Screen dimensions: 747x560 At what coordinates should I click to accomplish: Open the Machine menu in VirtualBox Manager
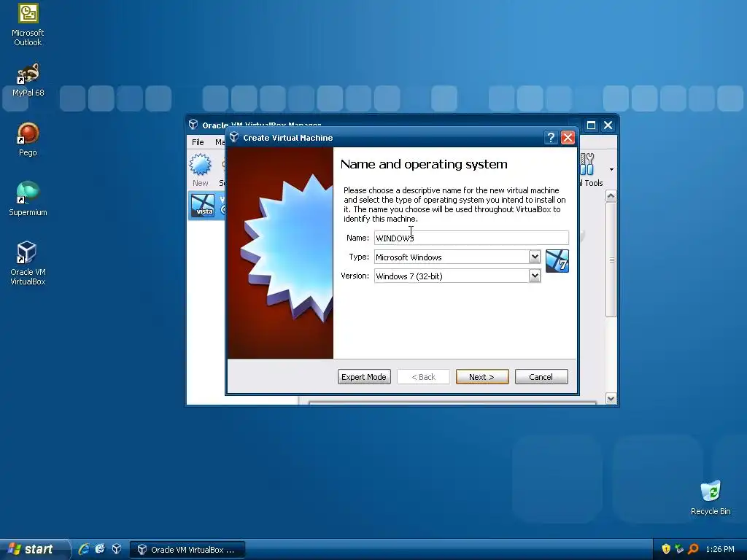(220, 142)
